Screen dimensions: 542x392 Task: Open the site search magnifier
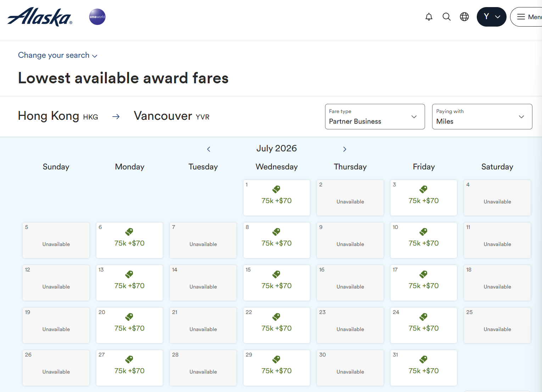(447, 17)
